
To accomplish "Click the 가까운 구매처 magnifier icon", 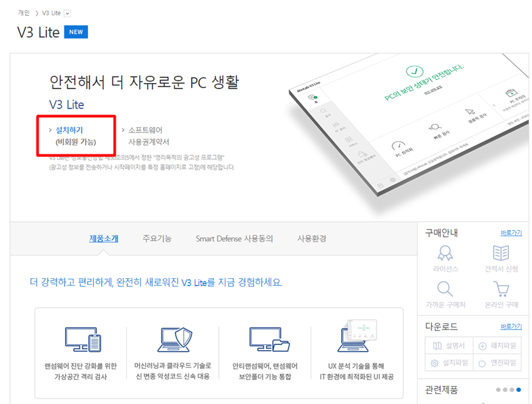I will click(444, 288).
